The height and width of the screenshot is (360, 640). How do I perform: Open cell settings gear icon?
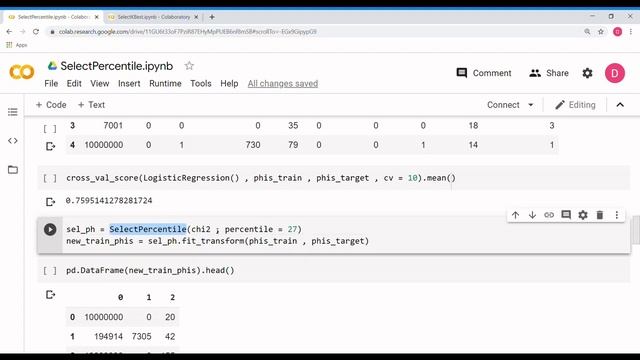pos(583,215)
